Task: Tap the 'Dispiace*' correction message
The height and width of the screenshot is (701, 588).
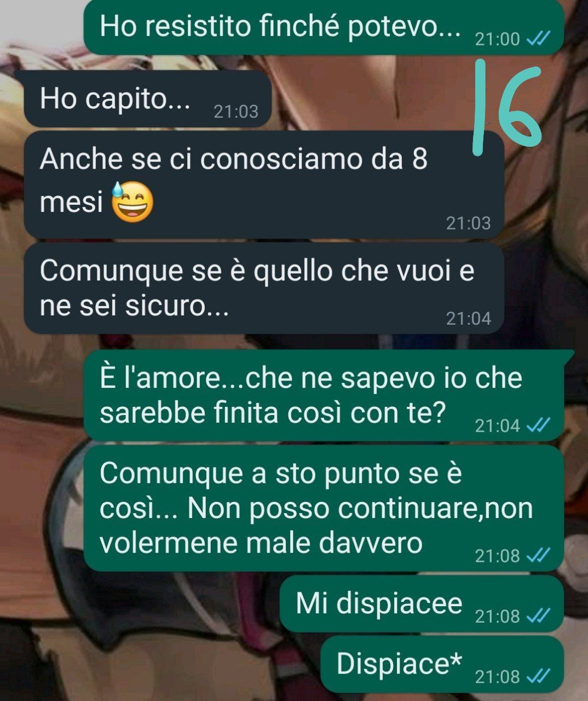Action: [x=442, y=663]
